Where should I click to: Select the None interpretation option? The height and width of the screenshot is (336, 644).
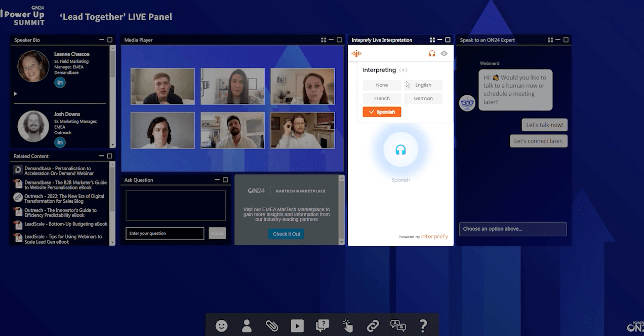(382, 85)
